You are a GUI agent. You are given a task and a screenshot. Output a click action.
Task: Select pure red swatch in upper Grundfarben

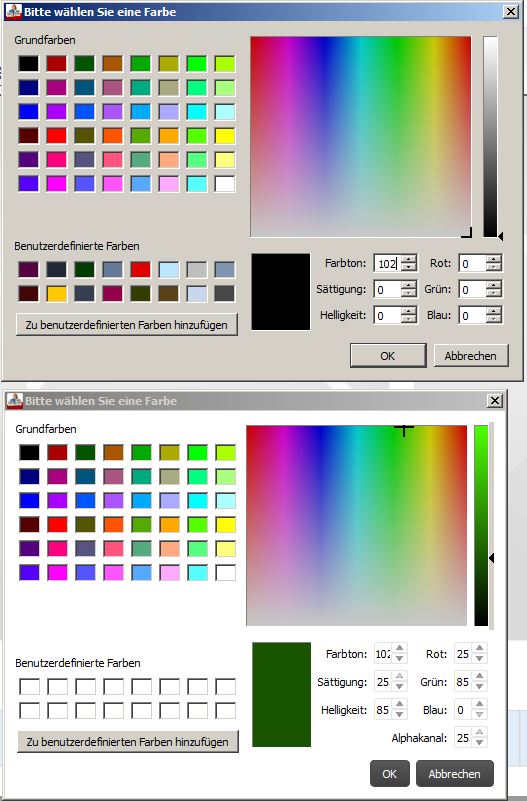(57, 136)
